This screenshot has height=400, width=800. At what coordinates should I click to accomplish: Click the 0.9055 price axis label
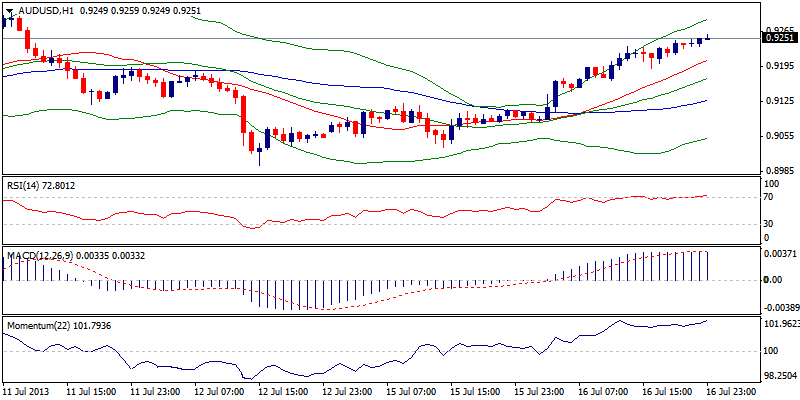pyautogui.click(x=778, y=137)
